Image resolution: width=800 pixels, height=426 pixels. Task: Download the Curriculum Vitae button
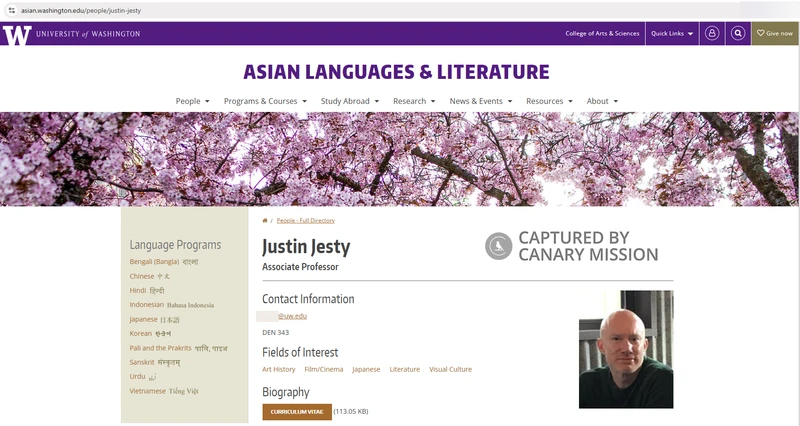(x=297, y=412)
